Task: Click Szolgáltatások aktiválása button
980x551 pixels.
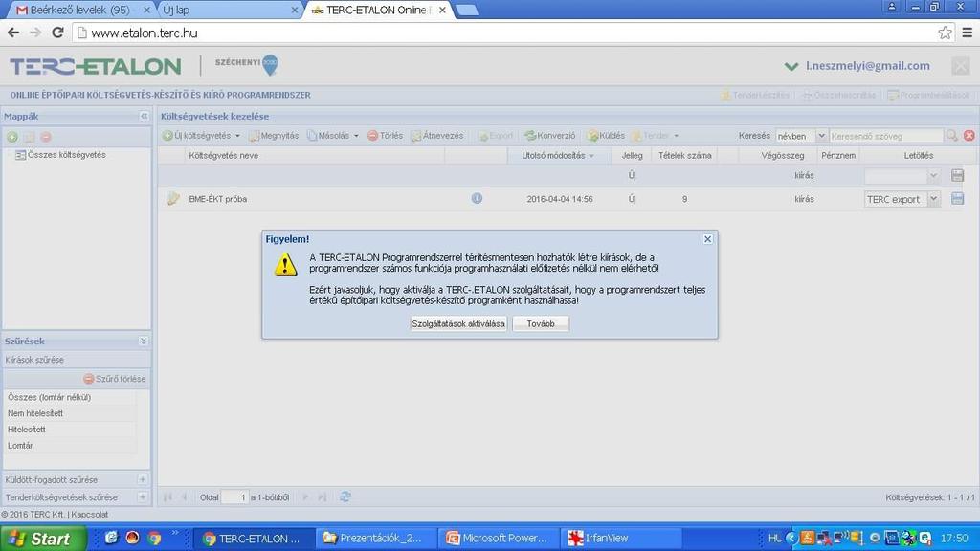Action: point(458,323)
